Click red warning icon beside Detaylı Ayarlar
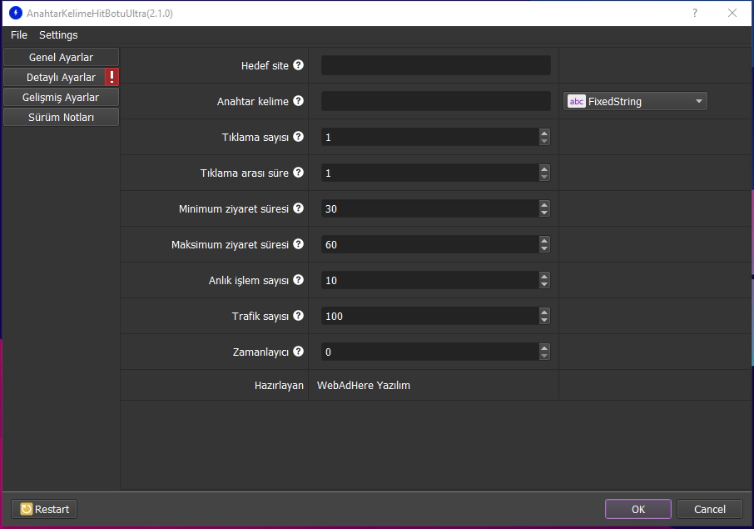Image resolution: width=754 pixels, height=529 pixels. [112, 77]
